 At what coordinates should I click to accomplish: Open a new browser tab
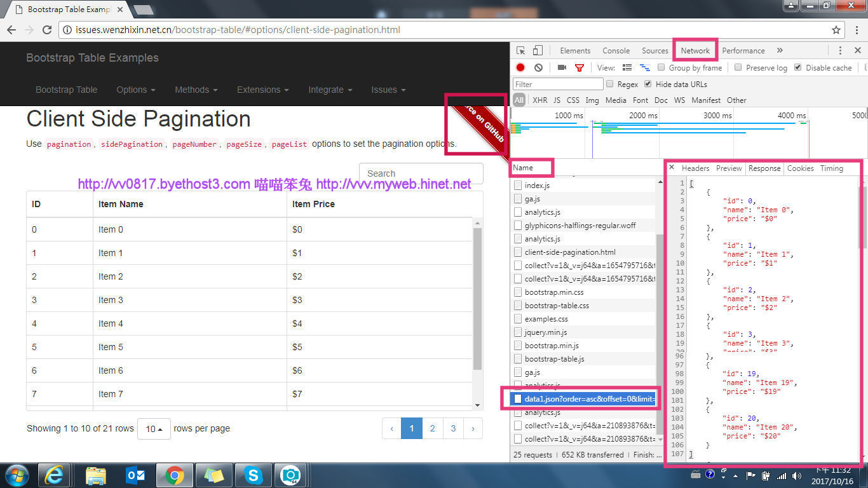[x=143, y=10]
